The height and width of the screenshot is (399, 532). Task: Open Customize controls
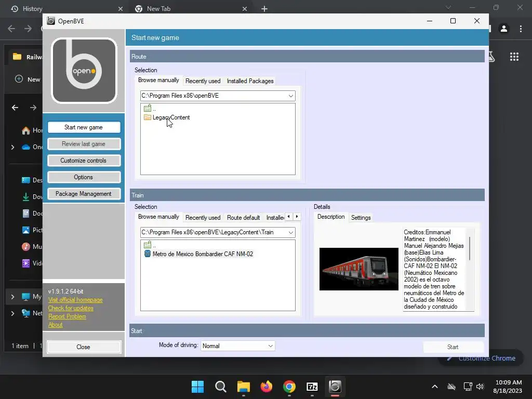[x=84, y=161]
